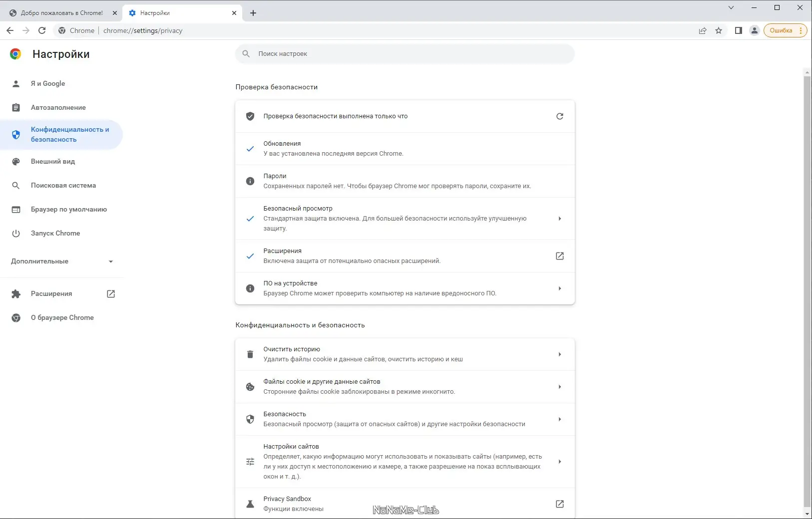The image size is (812, 519).
Task: Click the share page icon
Action: pos(703,30)
